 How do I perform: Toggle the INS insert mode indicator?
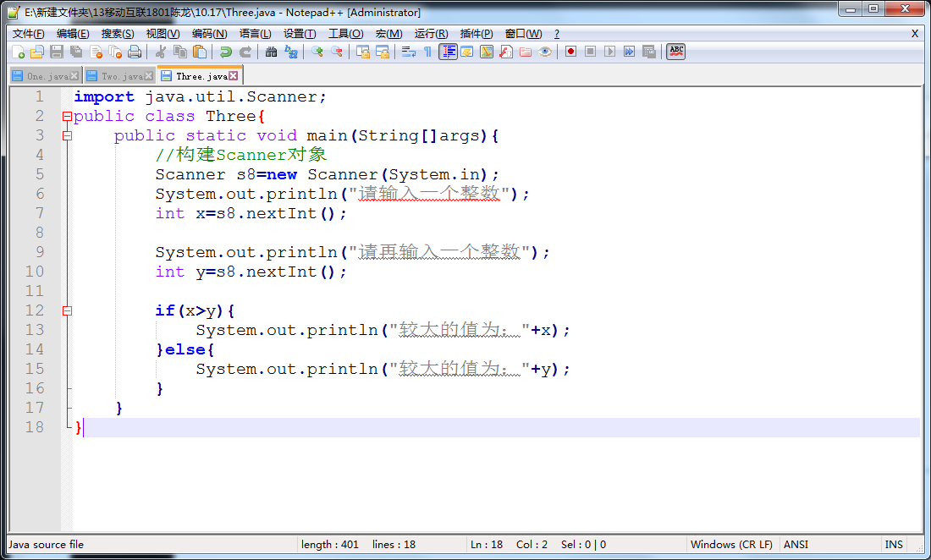coord(894,545)
